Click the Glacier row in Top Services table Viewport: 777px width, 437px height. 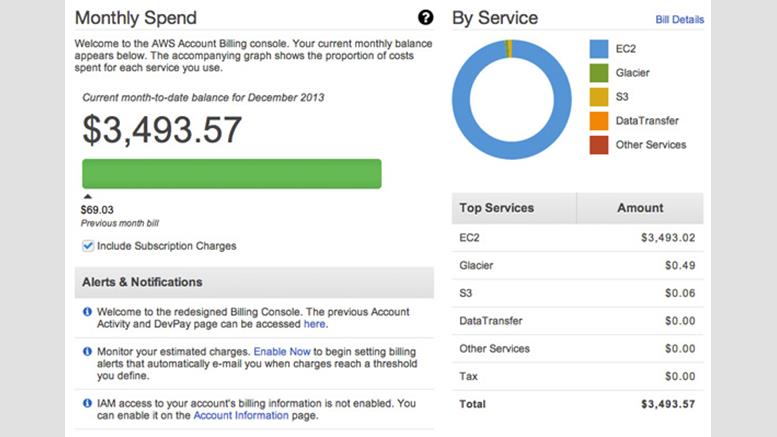[577, 265]
